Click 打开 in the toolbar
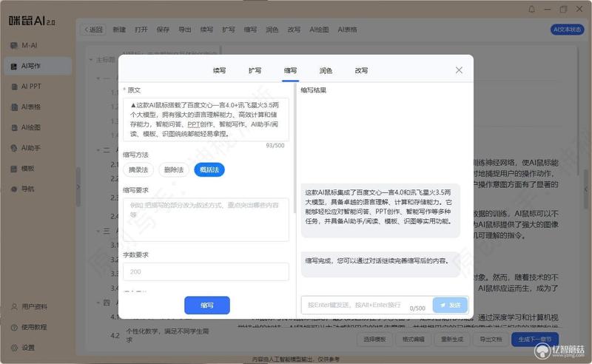 point(141,30)
